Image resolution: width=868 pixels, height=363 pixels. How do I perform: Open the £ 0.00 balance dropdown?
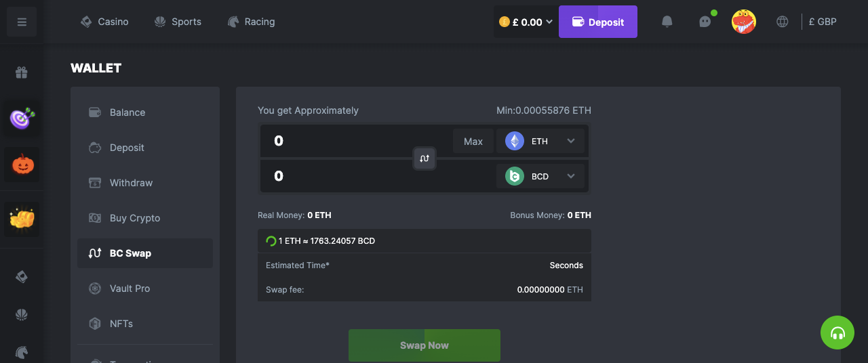(x=526, y=22)
